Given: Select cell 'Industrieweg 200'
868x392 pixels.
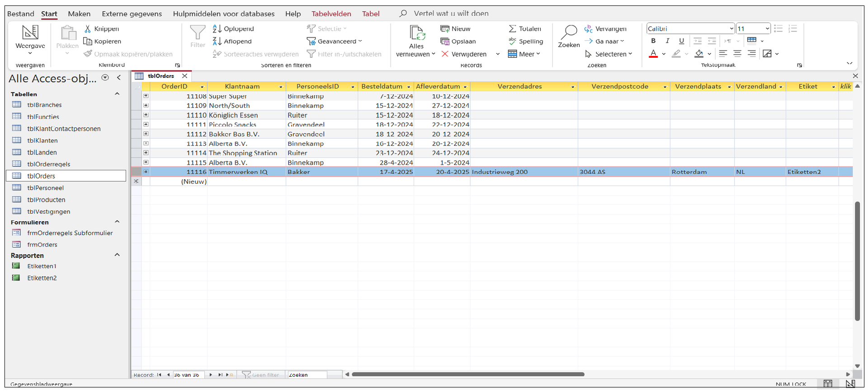Looking at the screenshot, I should pyautogui.click(x=524, y=172).
